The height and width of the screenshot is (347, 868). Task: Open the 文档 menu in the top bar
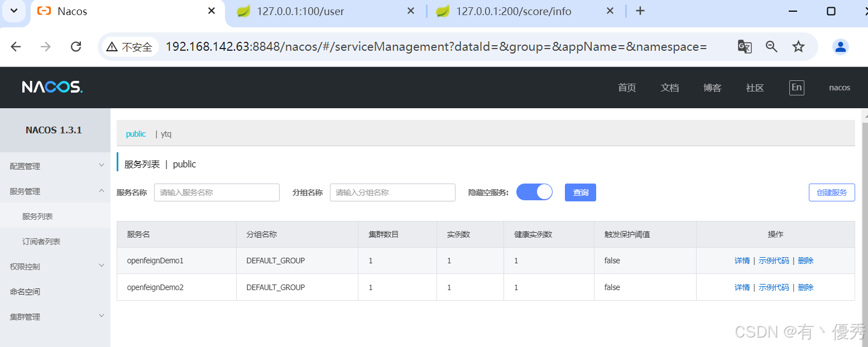669,88
